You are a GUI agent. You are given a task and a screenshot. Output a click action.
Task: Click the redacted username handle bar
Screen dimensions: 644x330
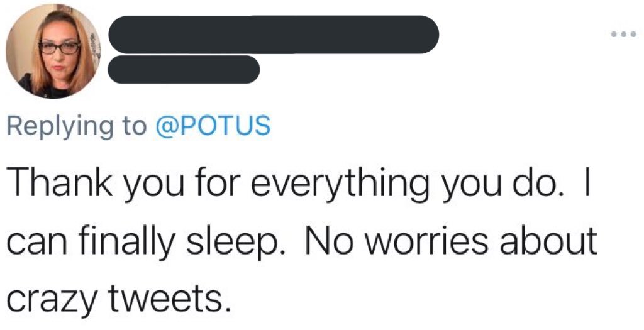point(184,69)
